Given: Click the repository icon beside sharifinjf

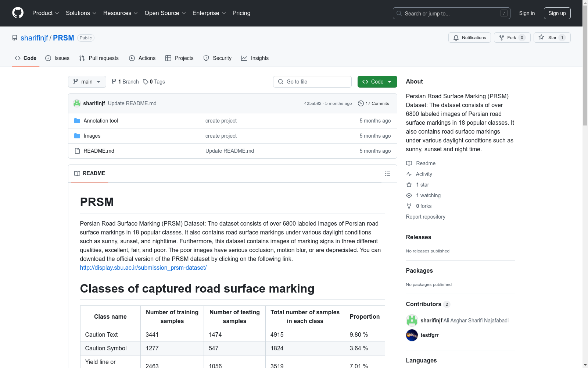Looking at the screenshot, I should (x=15, y=38).
